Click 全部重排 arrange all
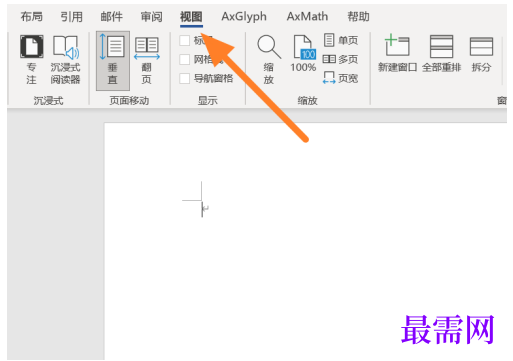513x361 pixels. coord(441,54)
